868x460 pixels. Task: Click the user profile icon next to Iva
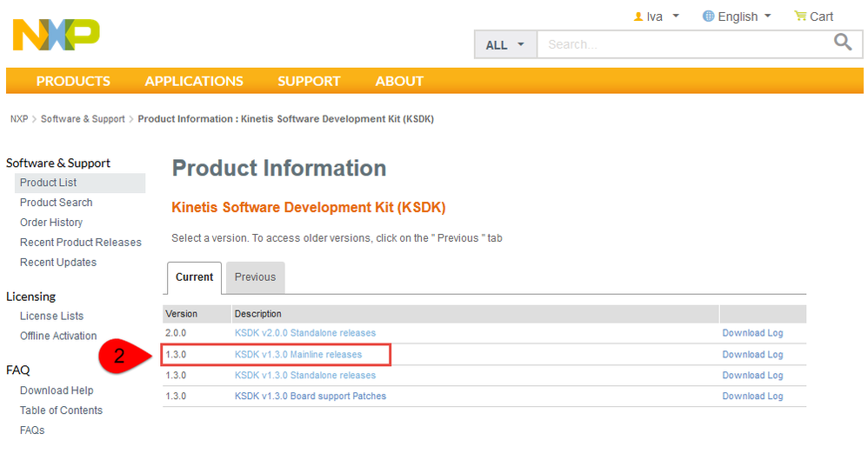(638, 17)
